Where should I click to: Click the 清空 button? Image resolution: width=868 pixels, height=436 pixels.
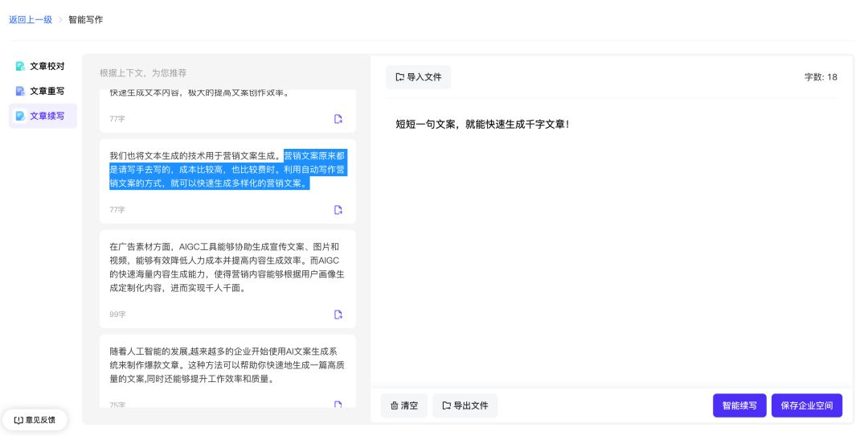pyautogui.click(x=404, y=405)
